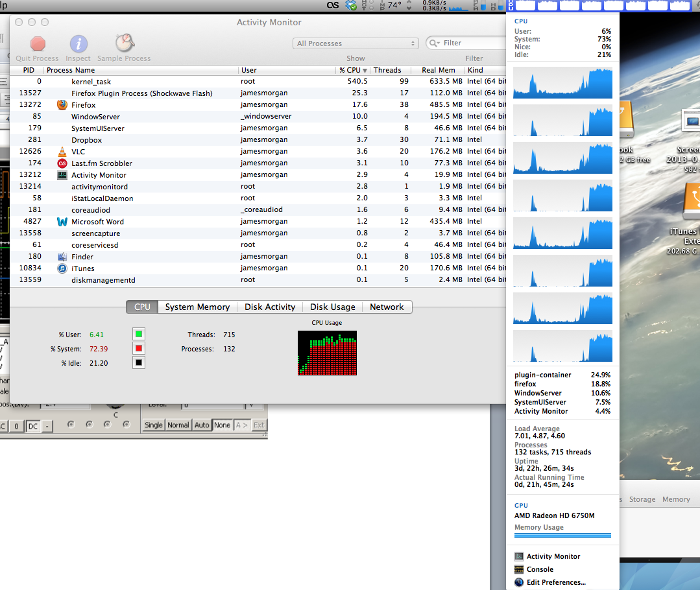Viewport: 700px width, 590px height.
Task: Select the Dropbox process row
Action: pos(258,139)
